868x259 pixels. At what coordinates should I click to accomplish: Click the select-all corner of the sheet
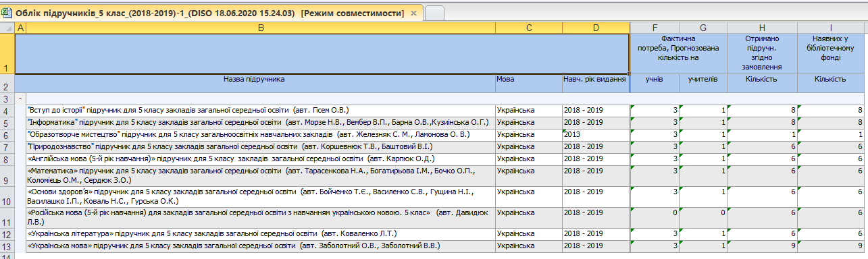[7, 27]
